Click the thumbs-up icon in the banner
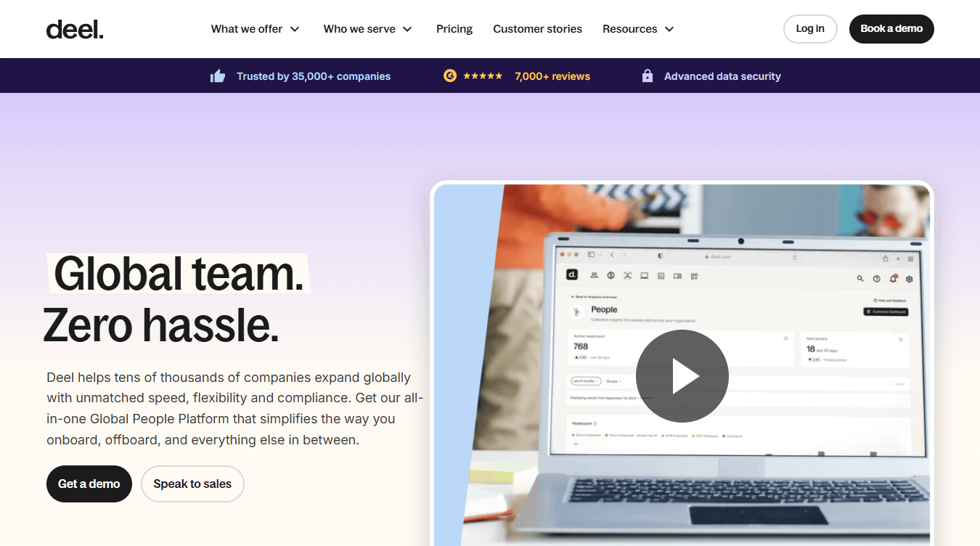 click(218, 76)
